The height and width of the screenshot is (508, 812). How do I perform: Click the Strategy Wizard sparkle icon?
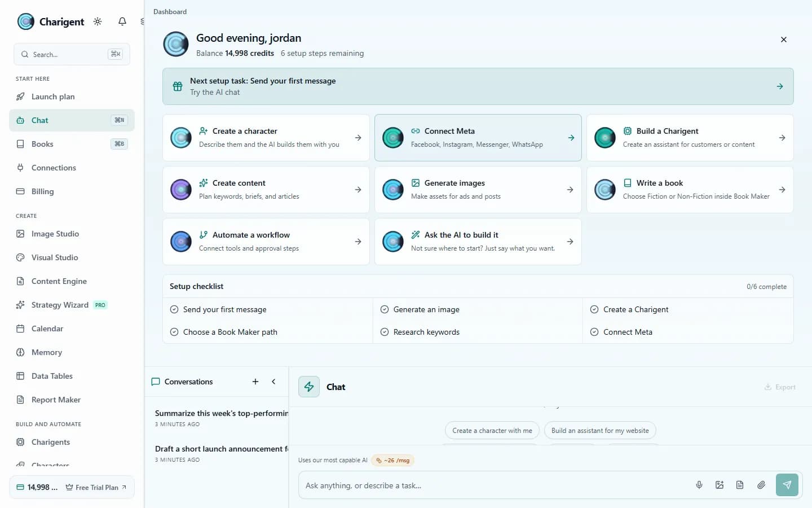click(x=20, y=305)
